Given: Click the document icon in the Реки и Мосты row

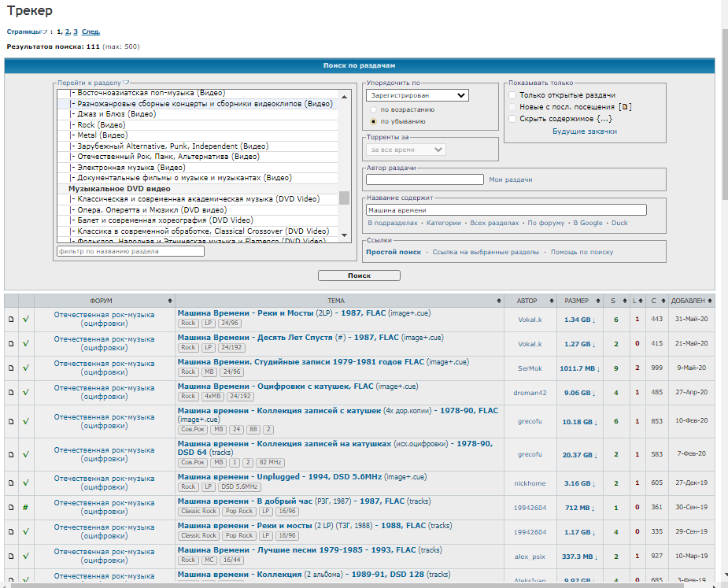Looking at the screenshot, I should click(x=11, y=319).
